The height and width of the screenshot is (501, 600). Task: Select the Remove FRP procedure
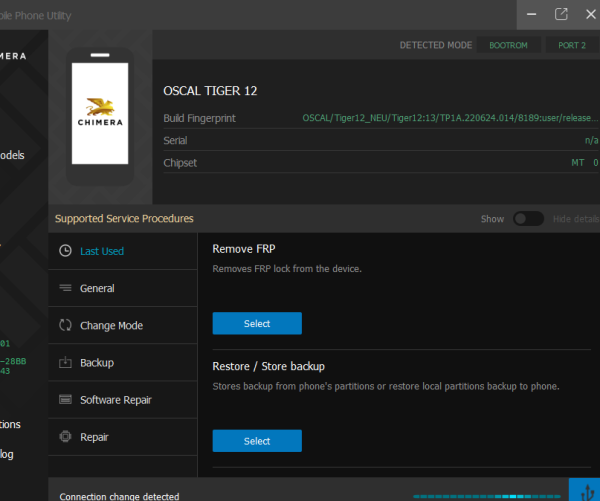coord(257,323)
